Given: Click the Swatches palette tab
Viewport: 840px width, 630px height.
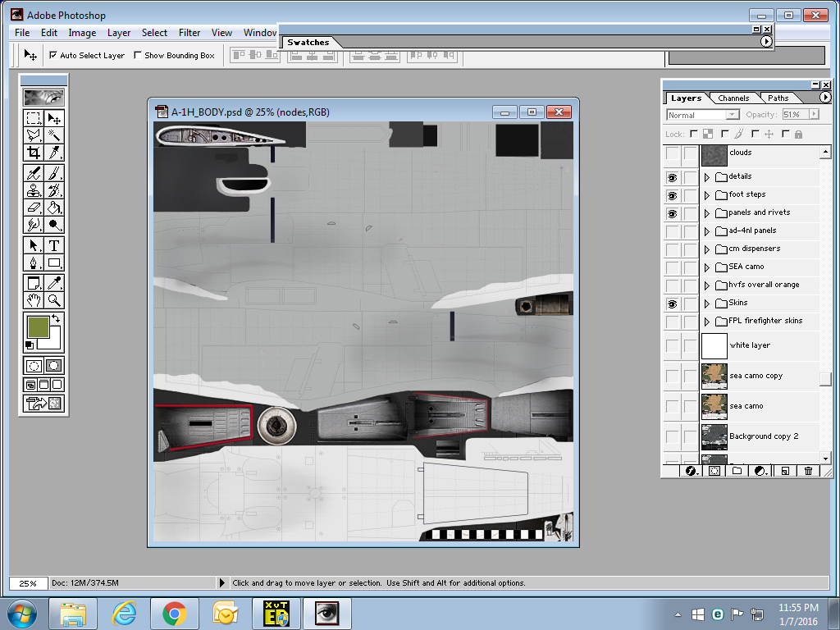Looking at the screenshot, I should point(308,43).
